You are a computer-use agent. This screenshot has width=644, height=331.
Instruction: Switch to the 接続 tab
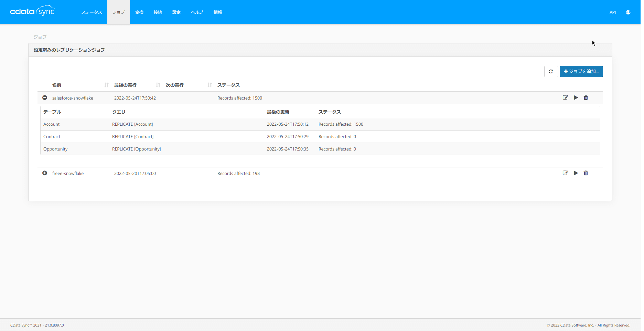pyautogui.click(x=158, y=12)
